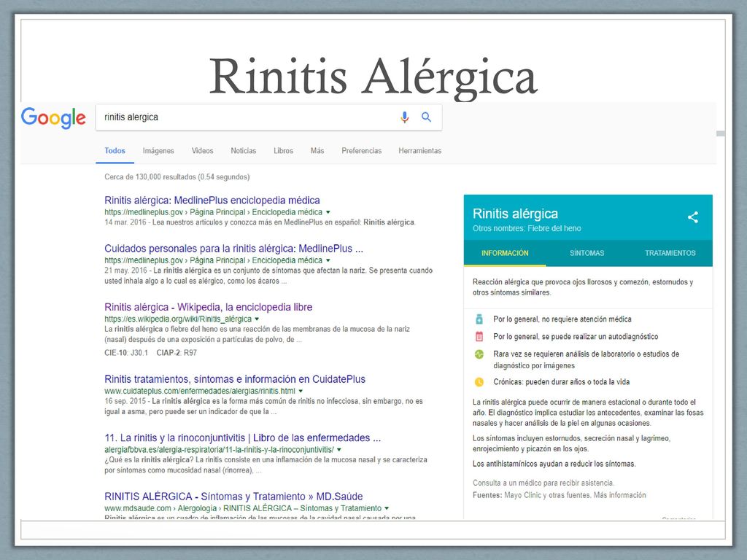Share the Rinitis alérgica knowledge panel
Viewport: 747px width, 560px height.
(693, 217)
